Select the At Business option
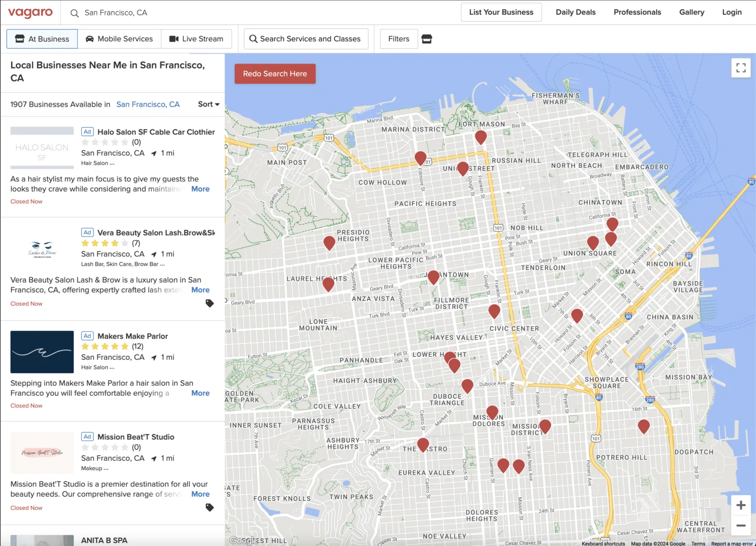Image resolution: width=756 pixels, height=546 pixels. coord(42,39)
